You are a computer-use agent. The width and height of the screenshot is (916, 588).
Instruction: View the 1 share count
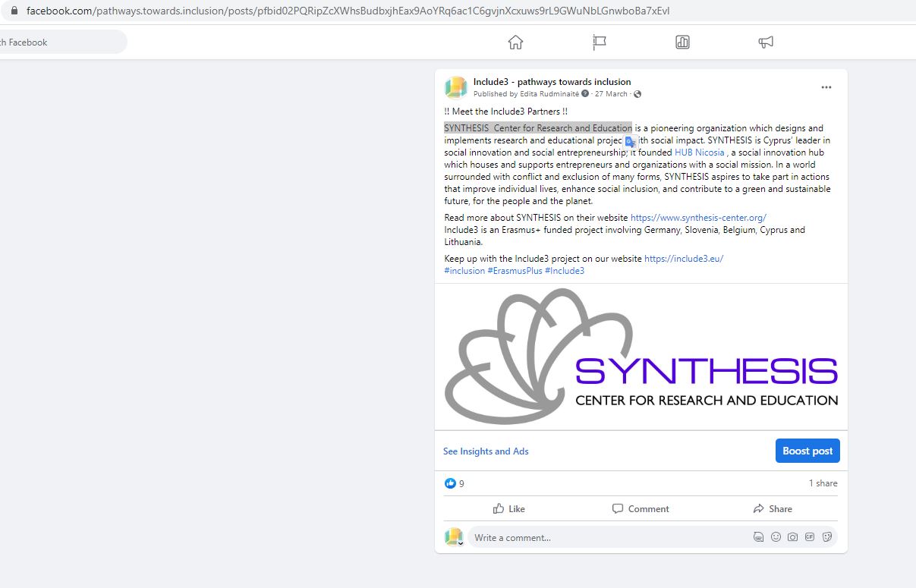(823, 483)
